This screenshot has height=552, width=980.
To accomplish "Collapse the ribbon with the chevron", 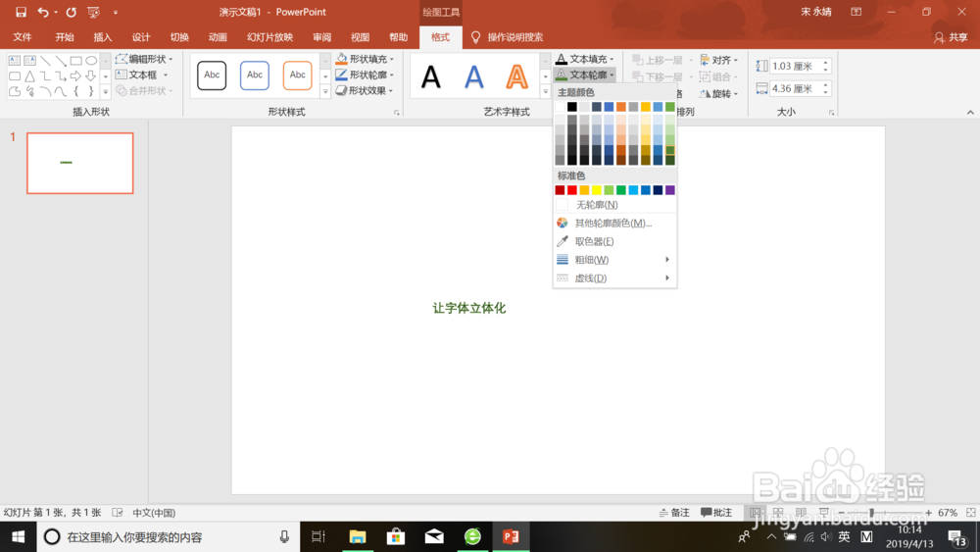I will click(x=970, y=113).
